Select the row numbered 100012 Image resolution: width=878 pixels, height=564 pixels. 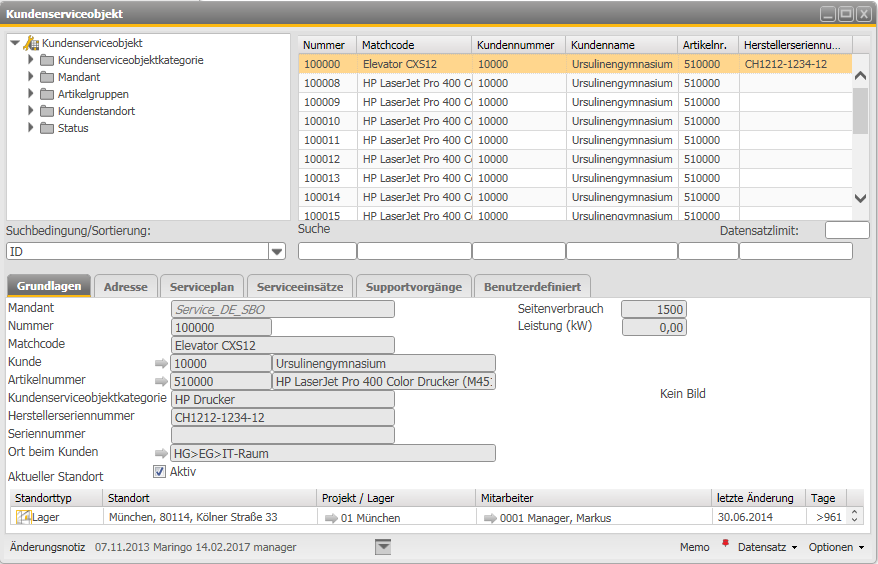pos(575,159)
